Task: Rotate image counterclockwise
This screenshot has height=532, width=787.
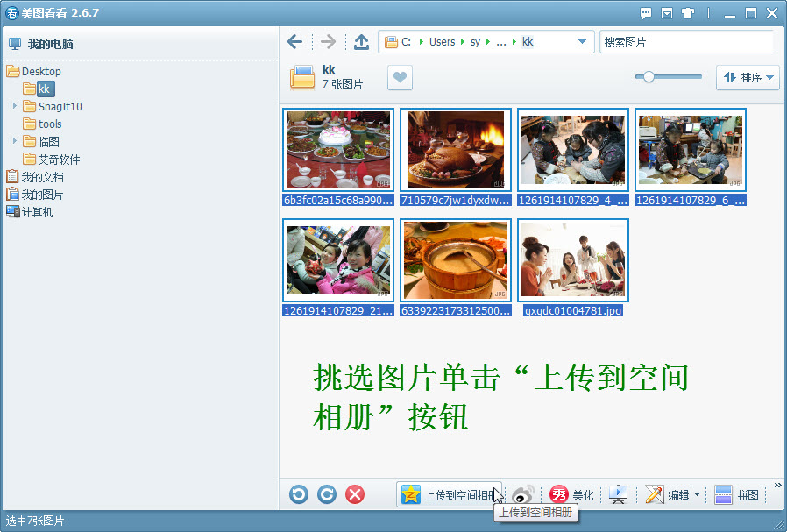Action: point(299,494)
